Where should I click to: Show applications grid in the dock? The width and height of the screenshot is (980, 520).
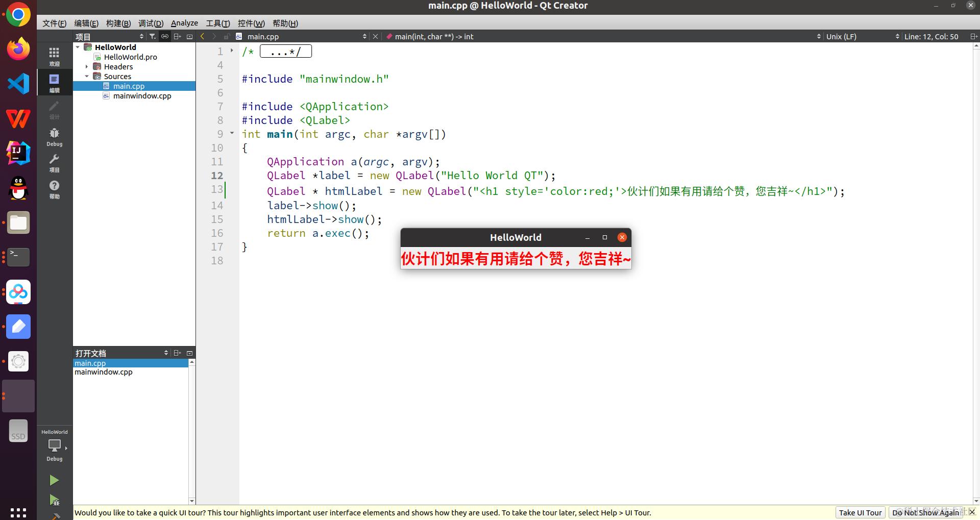coord(18,512)
